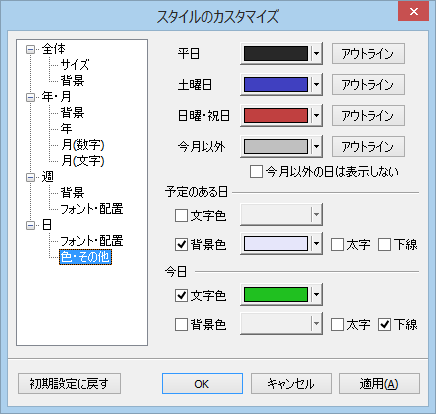Image resolution: width=436 pixels, height=414 pixels.
Task: Select the 年・月 node label
Action: click(56, 97)
